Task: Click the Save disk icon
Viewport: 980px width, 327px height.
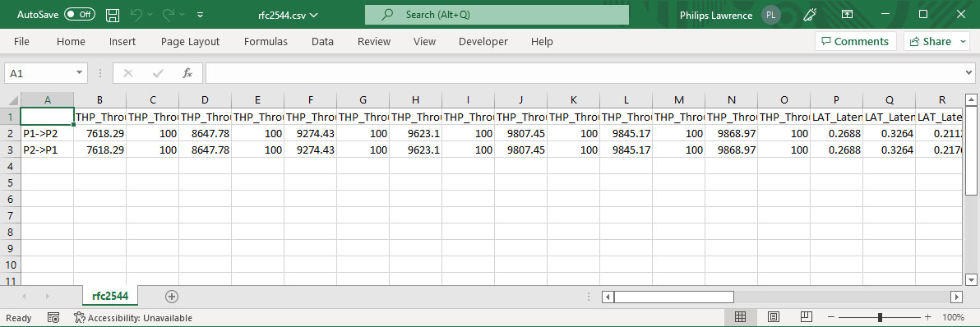Action: [x=113, y=15]
